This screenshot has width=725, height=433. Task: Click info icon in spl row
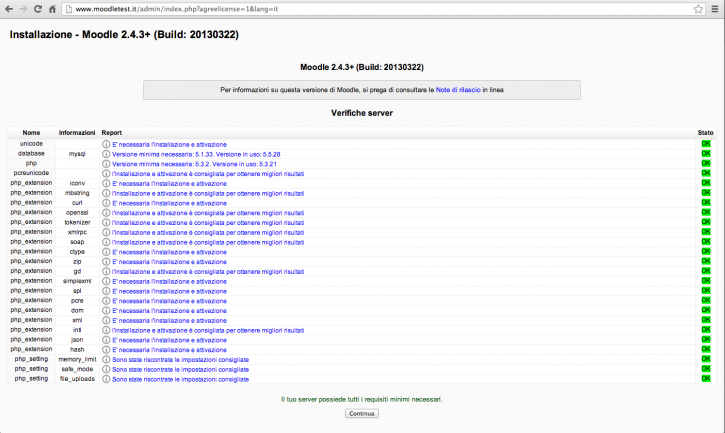coord(106,291)
